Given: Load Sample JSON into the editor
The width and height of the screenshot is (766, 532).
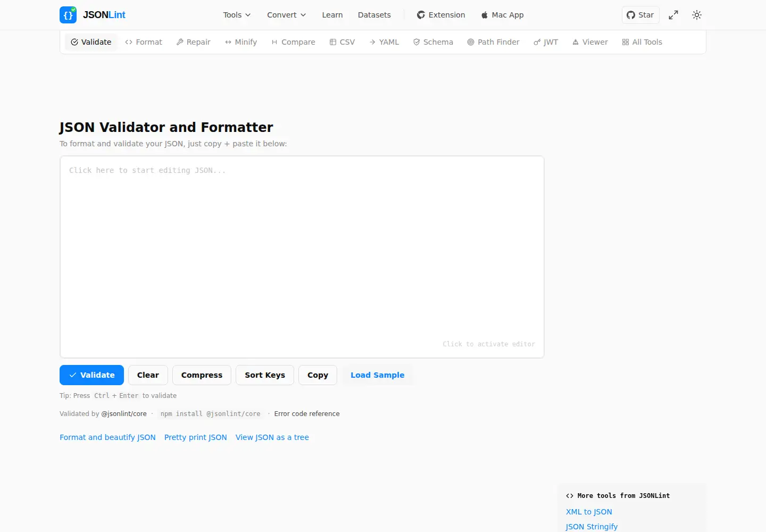Looking at the screenshot, I should click(377, 375).
